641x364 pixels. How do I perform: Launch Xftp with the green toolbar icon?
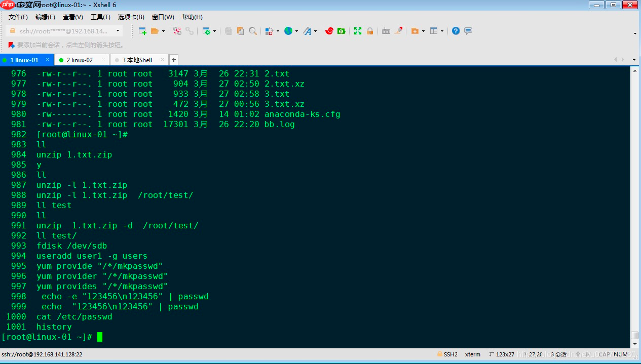point(342,31)
